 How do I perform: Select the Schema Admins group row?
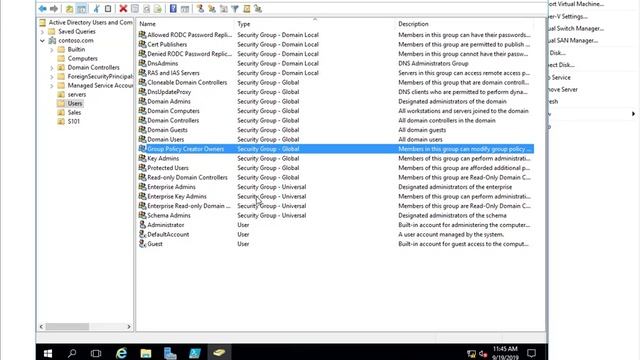click(x=336, y=215)
